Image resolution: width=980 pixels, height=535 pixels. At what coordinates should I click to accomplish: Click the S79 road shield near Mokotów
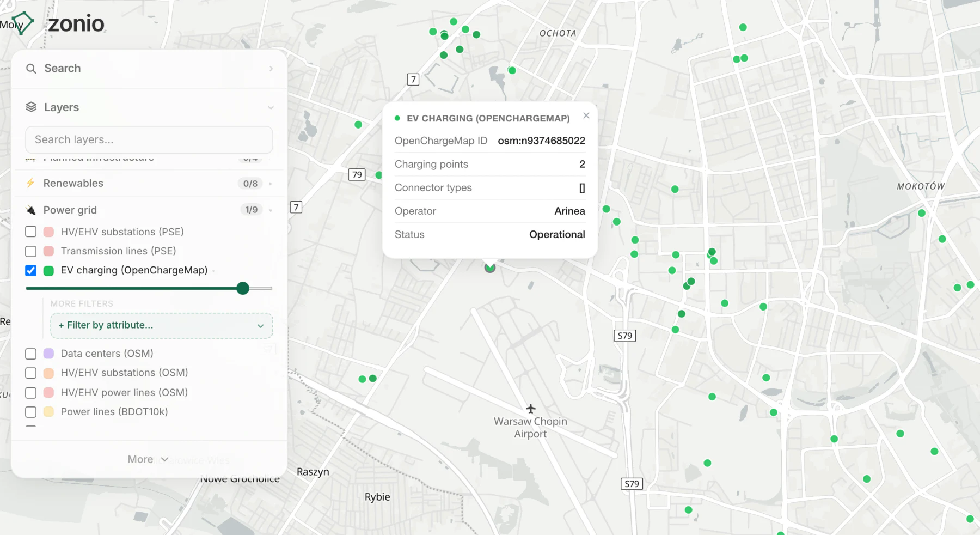[x=625, y=336]
